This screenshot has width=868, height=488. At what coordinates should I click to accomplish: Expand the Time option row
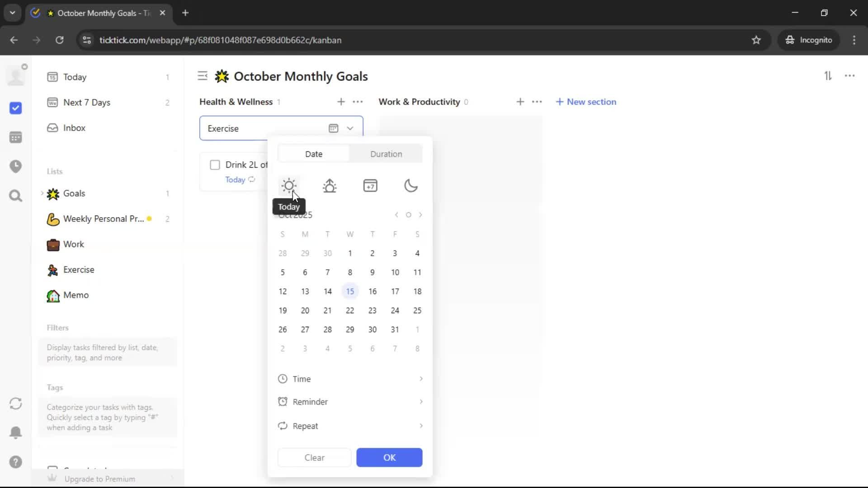tap(350, 379)
